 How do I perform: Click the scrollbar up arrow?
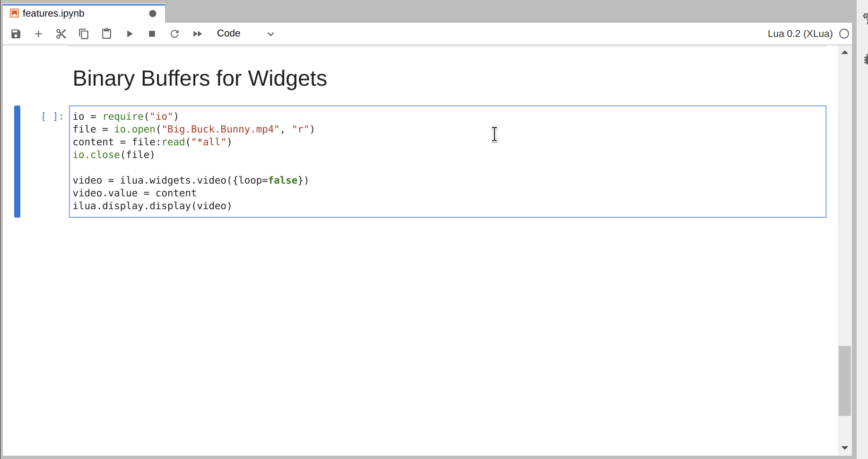pyautogui.click(x=845, y=53)
